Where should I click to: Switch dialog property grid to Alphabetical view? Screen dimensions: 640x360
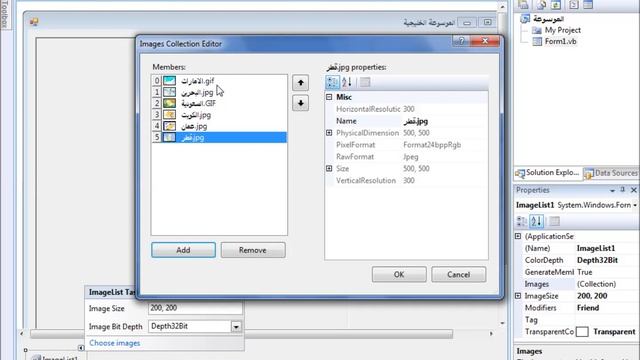pos(347,82)
